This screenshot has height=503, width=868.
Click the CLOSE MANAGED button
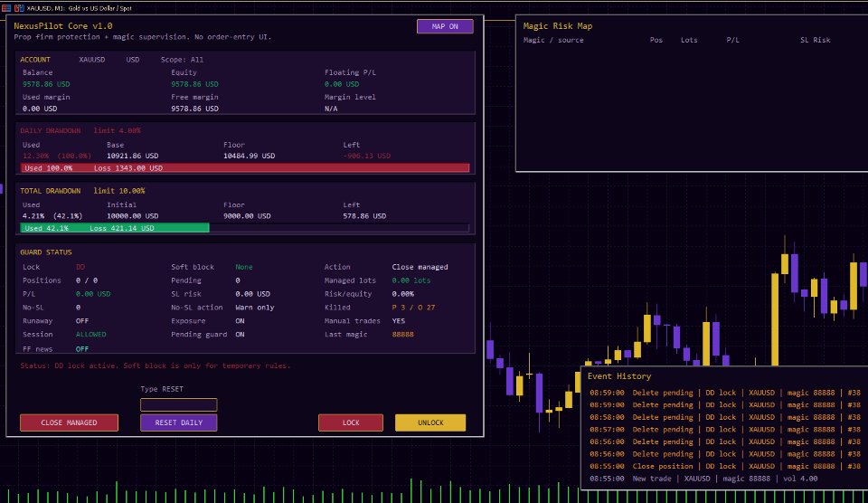click(70, 422)
